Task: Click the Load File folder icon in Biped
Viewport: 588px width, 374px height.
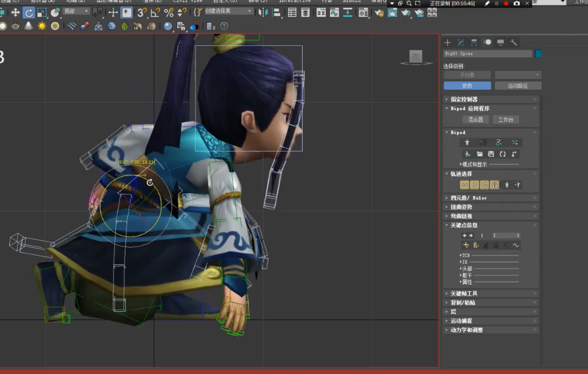Action: (480, 154)
